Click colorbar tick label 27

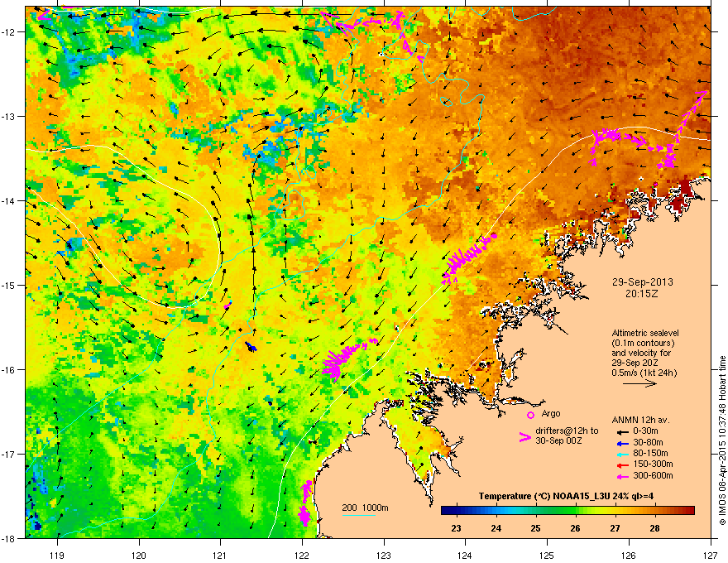click(615, 528)
